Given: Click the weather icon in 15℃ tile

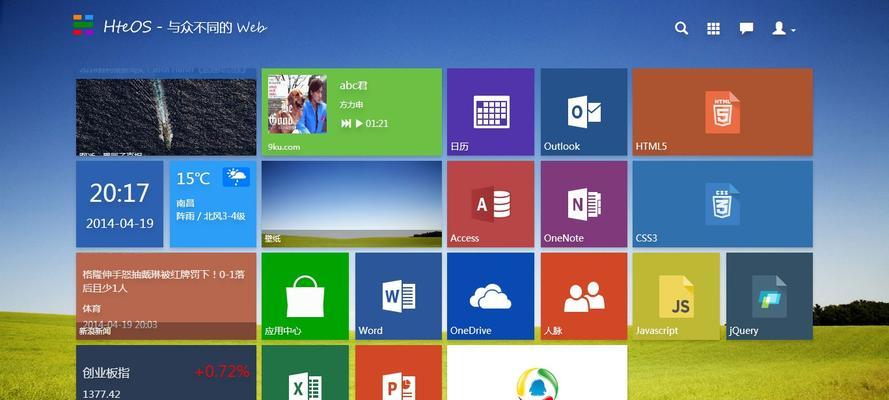Looking at the screenshot, I should 236,177.
